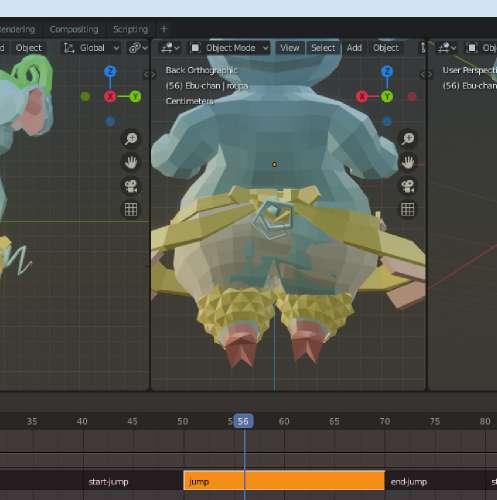Open the Object Mode dropdown
497x500 pixels.
pyautogui.click(x=229, y=48)
